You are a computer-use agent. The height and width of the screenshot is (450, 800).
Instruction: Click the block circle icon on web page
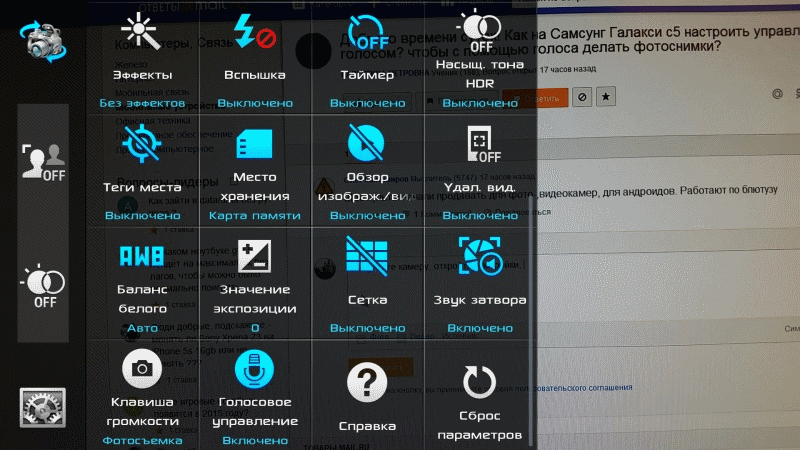[582, 97]
